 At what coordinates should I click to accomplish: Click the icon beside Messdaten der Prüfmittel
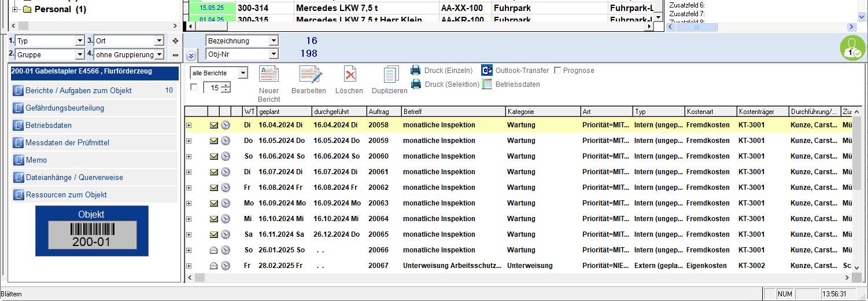click(19, 143)
